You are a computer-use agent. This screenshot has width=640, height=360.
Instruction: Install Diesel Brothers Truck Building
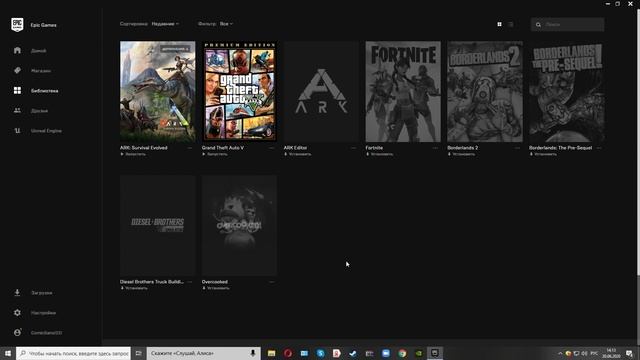[134, 288]
